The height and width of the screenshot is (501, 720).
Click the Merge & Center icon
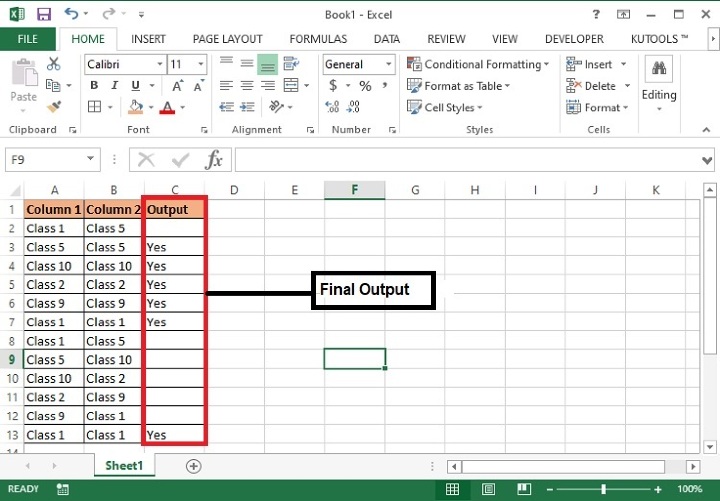tap(291, 85)
